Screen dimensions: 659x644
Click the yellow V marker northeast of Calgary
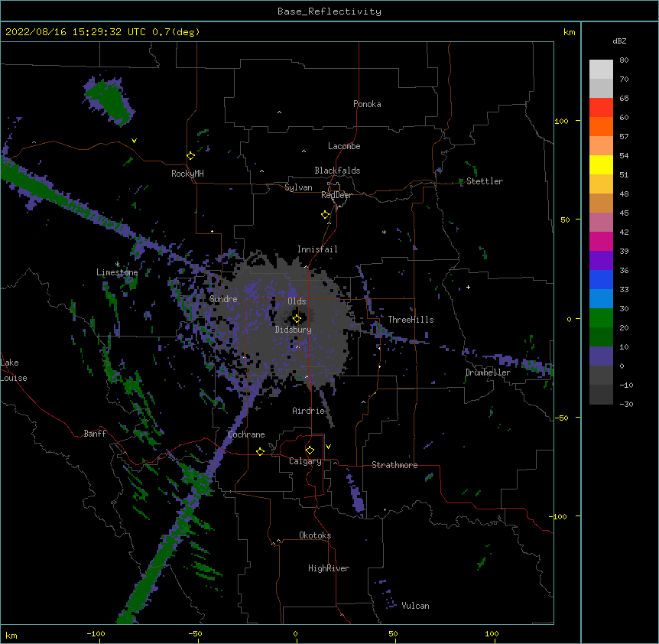pos(328,447)
